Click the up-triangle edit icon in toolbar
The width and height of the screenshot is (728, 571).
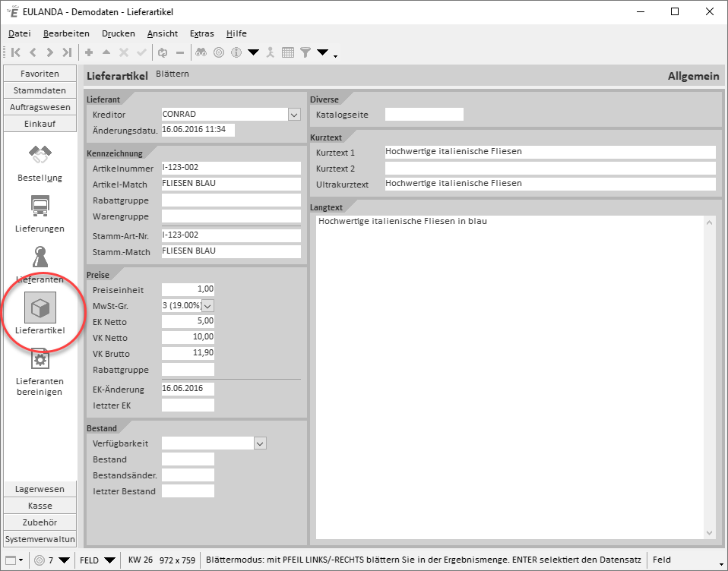click(106, 52)
